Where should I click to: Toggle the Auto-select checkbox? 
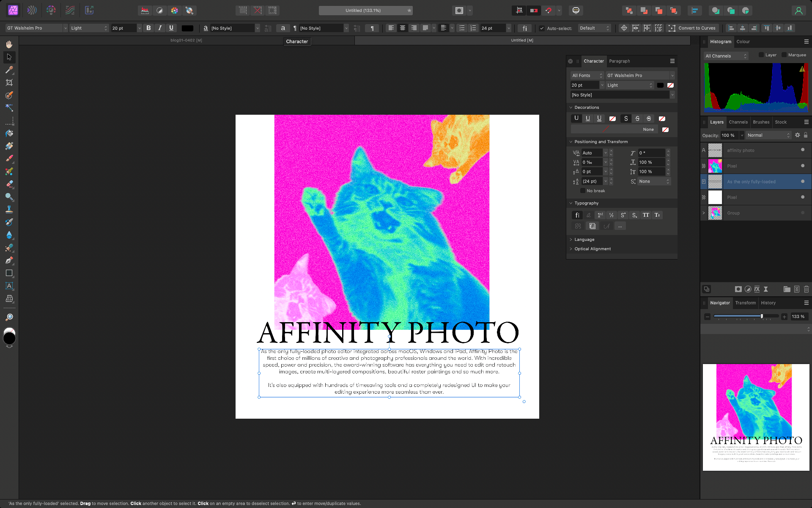(x=542, y=28)
